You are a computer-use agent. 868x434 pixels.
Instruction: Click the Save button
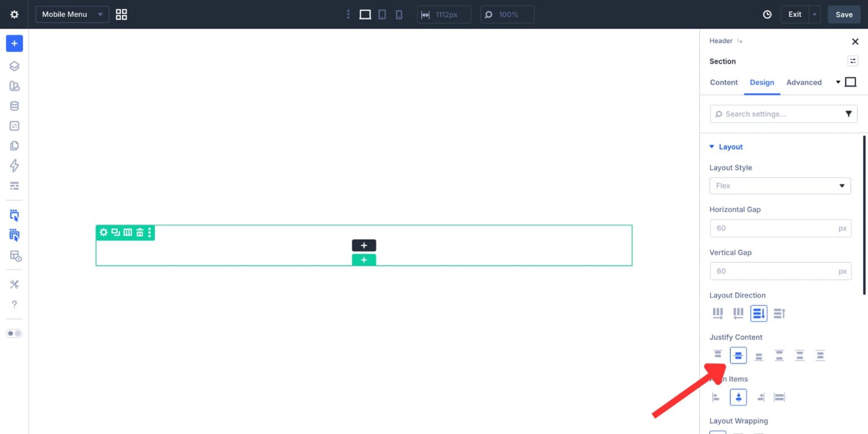[844, 15]
